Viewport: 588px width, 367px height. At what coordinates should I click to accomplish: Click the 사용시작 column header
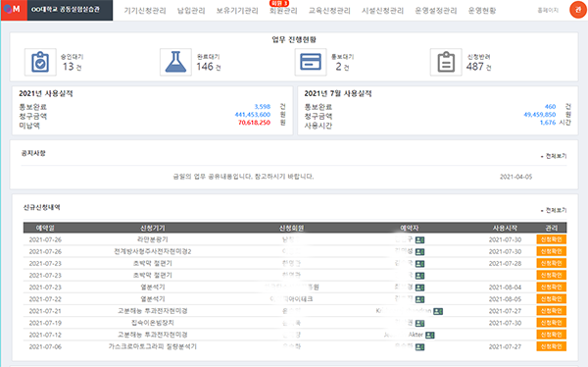505,228
